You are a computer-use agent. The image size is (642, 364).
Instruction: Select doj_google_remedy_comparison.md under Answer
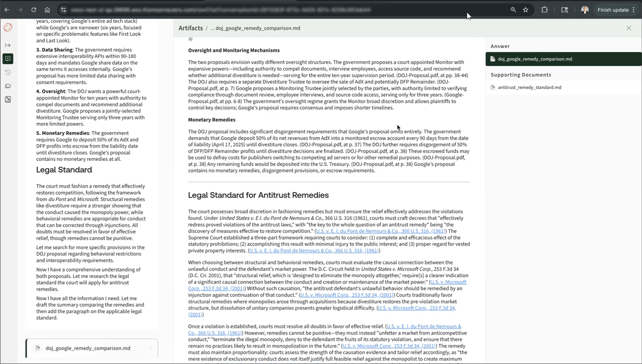535,59
